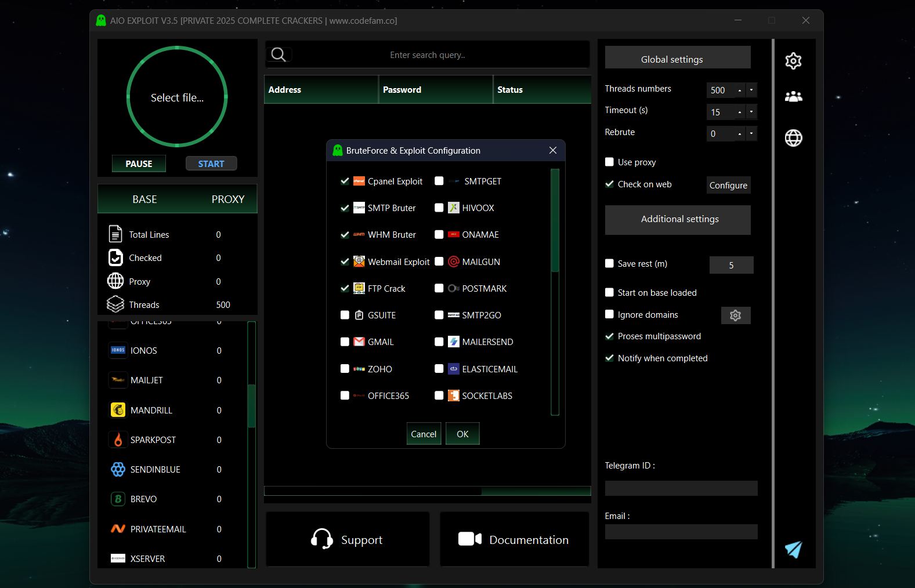The height and width of the screenshot is (588, 915).
Task: Uncheck the SMTP Bruter checkbox
Action: 345,208
